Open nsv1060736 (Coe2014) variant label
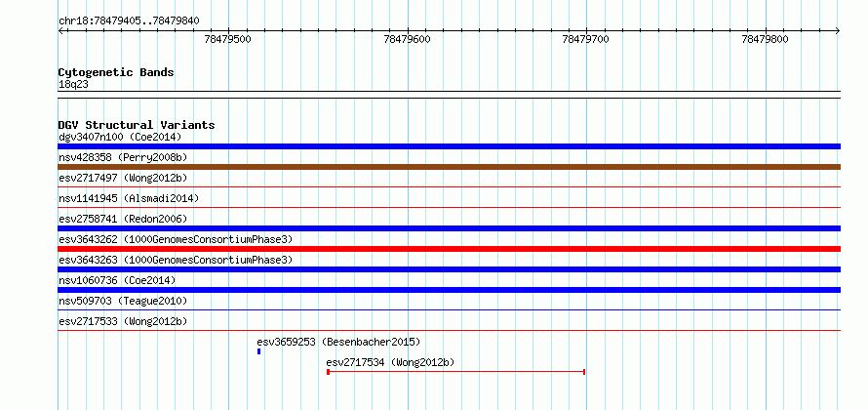This screenshot has width=868, height=410. pyautogui.click(x=117, y=280)
